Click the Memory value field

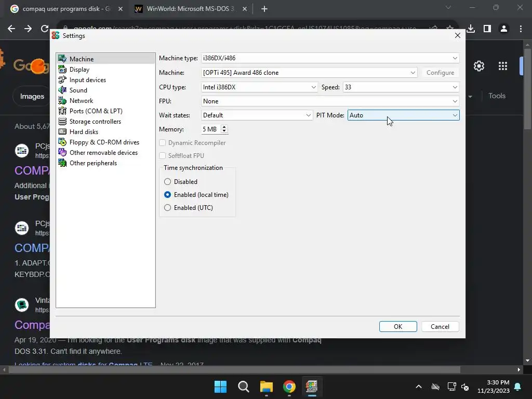(x=210, y=129)
